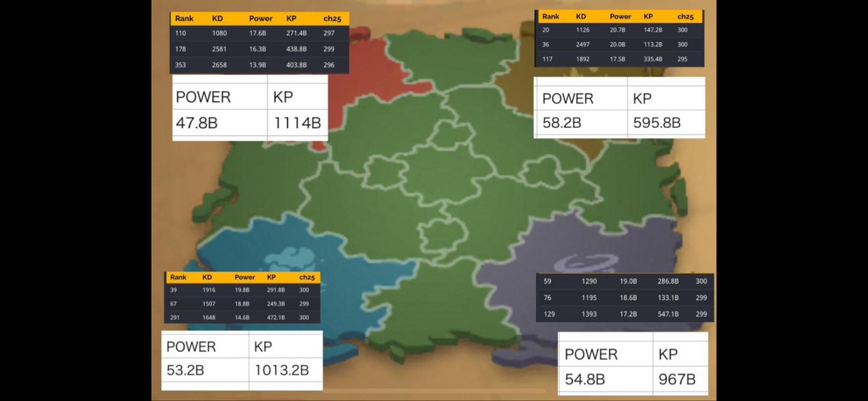
Task: Click the KD value 1916
Action: (209, 290)
